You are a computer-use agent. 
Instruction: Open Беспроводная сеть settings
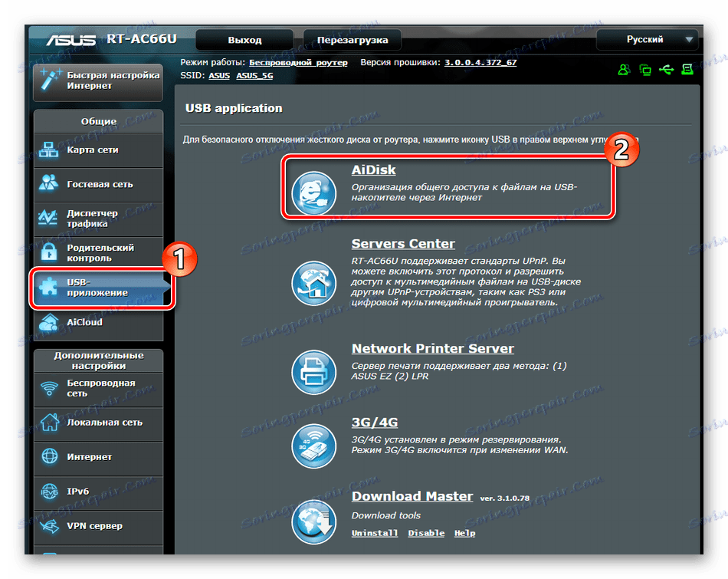point(98,389)
